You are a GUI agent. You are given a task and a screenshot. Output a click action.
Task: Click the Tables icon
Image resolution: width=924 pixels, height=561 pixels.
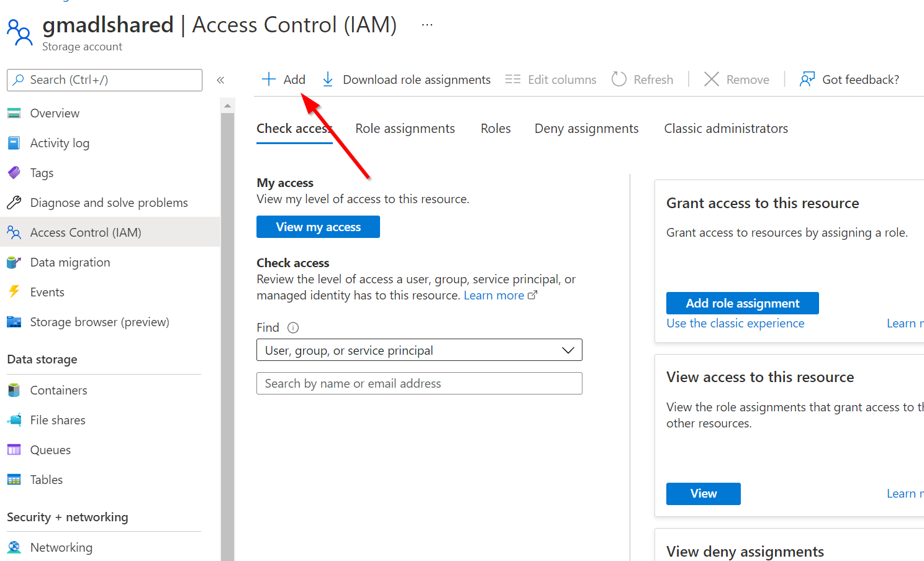14,480
